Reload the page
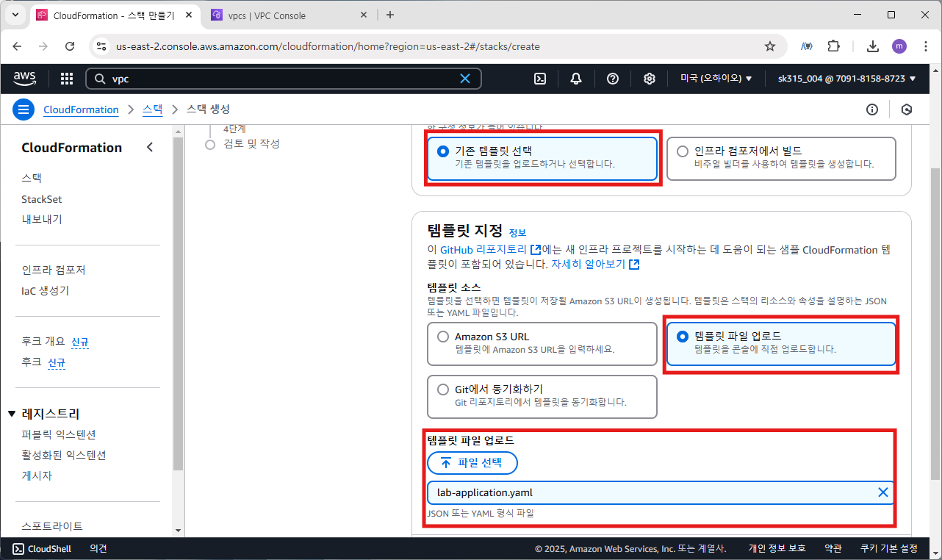942x560 pixels. 70,46
